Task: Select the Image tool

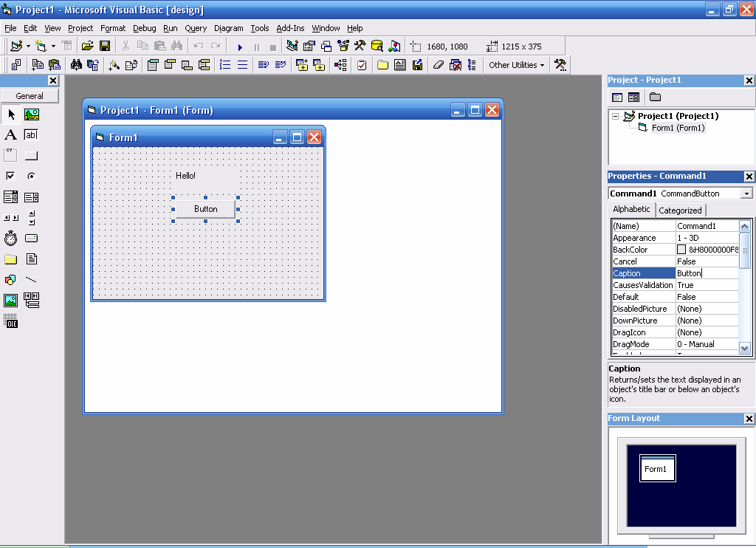Action: [x=10, y=301]
